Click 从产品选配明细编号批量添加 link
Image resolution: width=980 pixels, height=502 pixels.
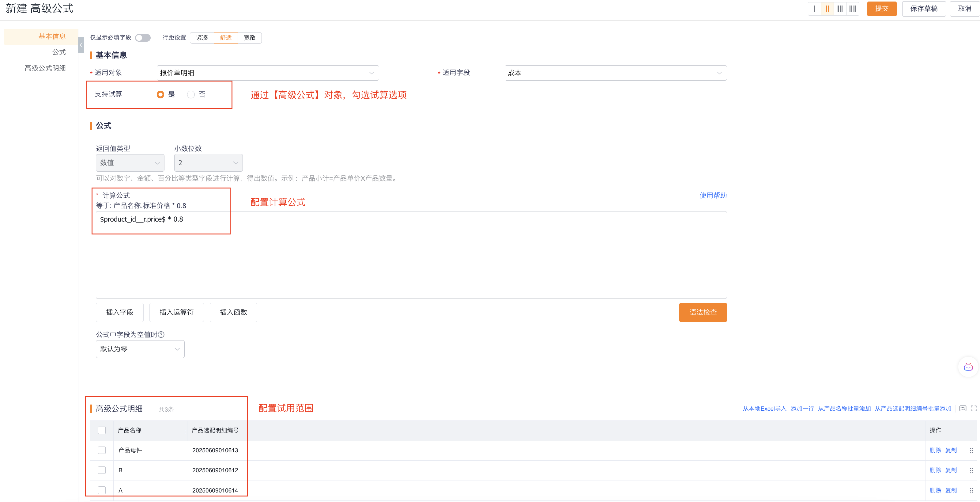tap(913, 409)
